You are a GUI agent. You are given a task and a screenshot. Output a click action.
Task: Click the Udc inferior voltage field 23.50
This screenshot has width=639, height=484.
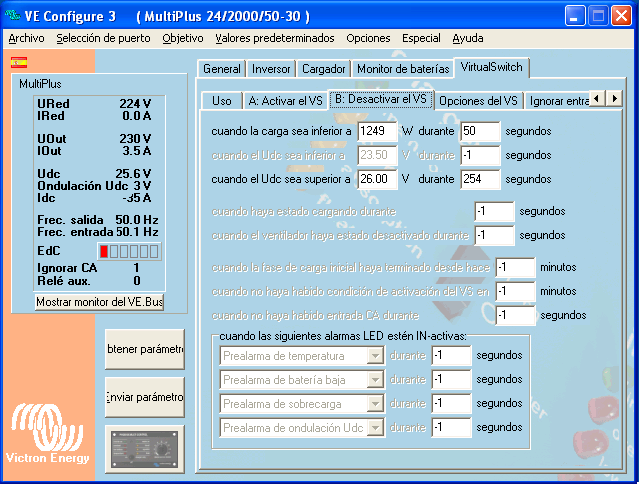pyautogui.click(x=377, y=155)
